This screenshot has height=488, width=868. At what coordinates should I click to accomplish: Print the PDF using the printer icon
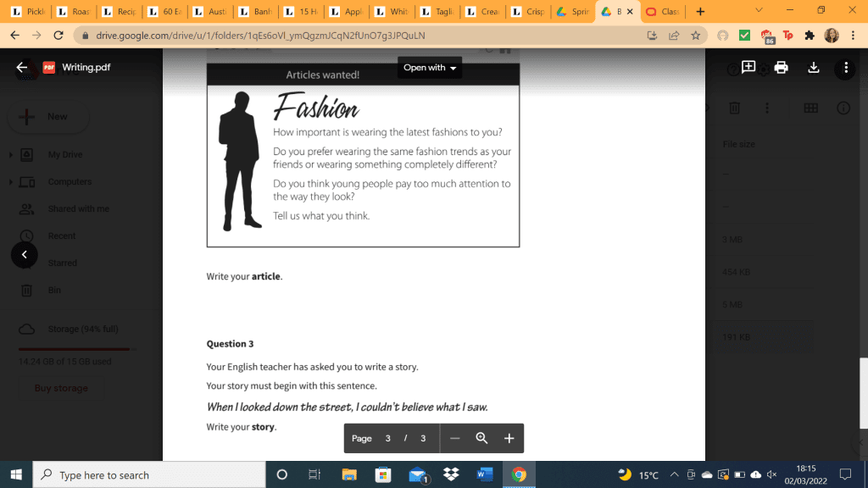tap(781, 68)
